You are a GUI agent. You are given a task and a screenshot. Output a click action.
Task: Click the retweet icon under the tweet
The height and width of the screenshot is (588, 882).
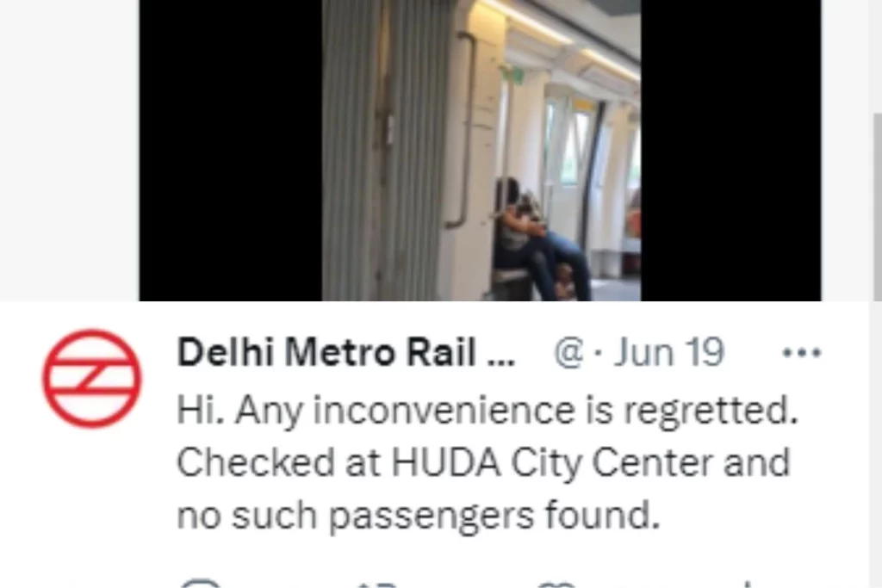(377, 584)
